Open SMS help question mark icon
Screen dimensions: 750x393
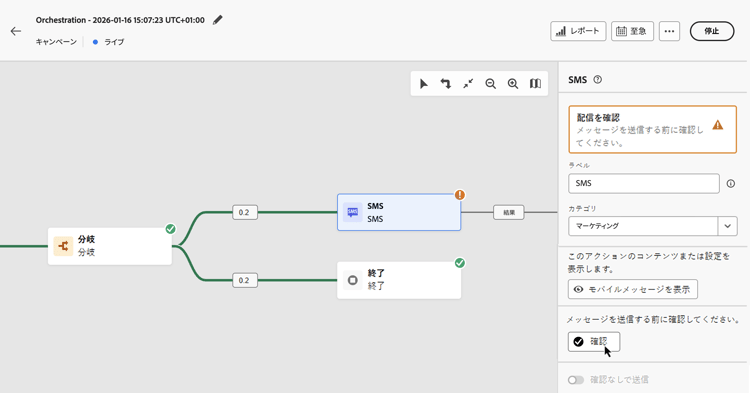[597, 80]
